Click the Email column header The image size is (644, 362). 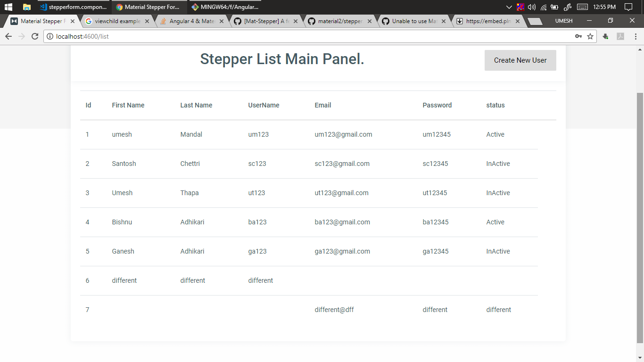(x=323, y=105)
